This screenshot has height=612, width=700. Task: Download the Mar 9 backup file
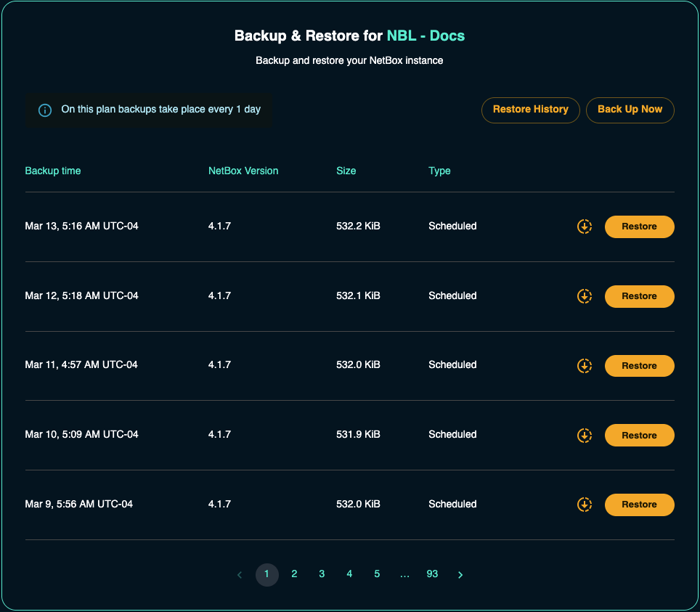(x=585, y=505)
